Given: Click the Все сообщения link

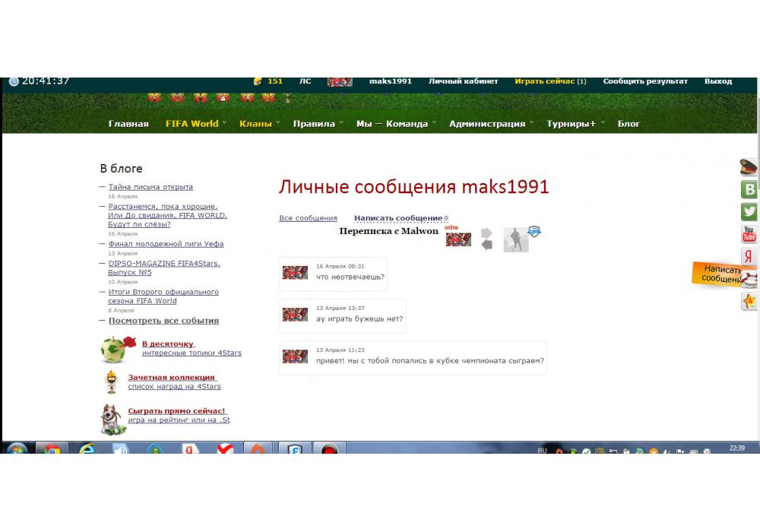Looking at the screenshot, I should point(308,218).
